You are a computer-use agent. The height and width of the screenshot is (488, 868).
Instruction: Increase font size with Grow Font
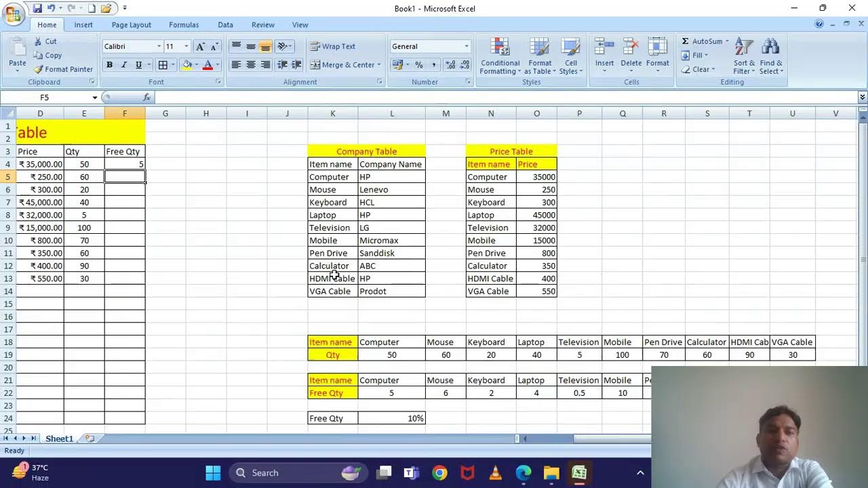tap(200, 46)
